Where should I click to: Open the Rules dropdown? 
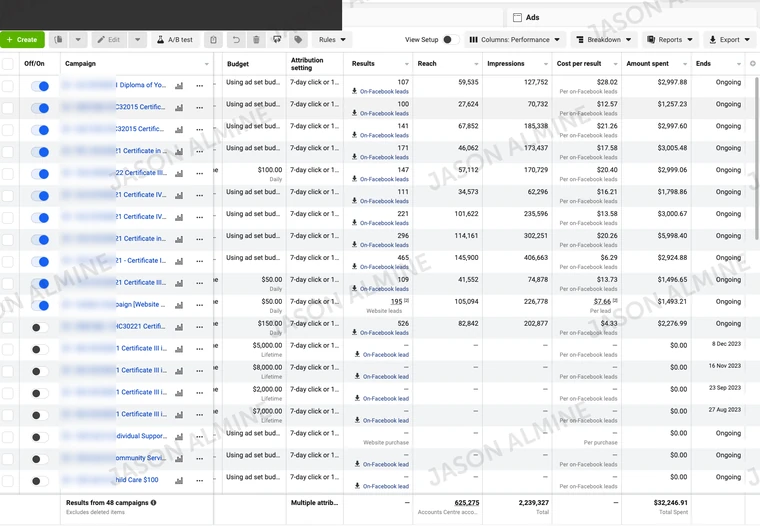click(332, 40)
